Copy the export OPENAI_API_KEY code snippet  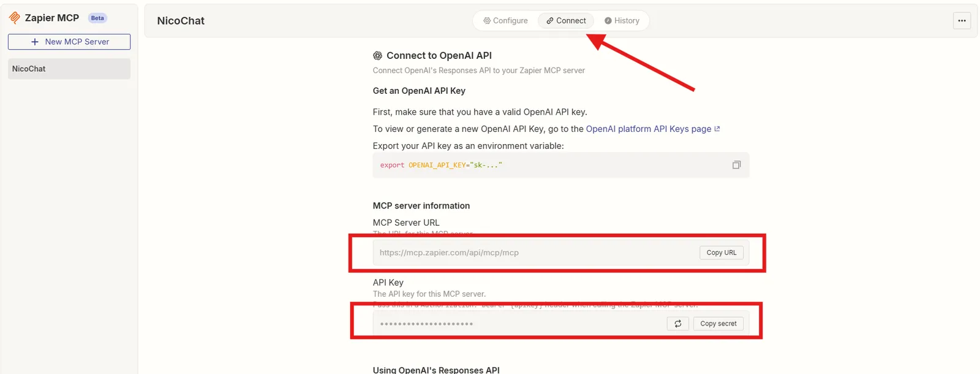(x=736, y=165)
